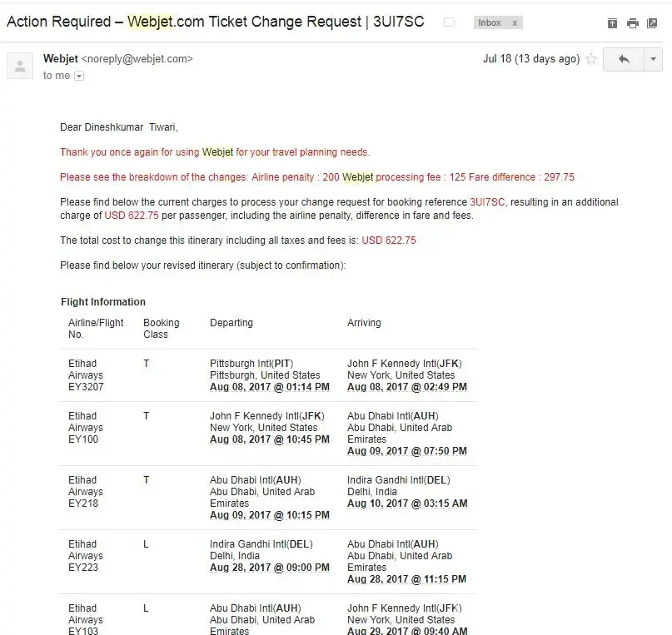Screen dimensions: 672x635
Task: Click the Inbox label tag
Action: click(x=490, y=22)
